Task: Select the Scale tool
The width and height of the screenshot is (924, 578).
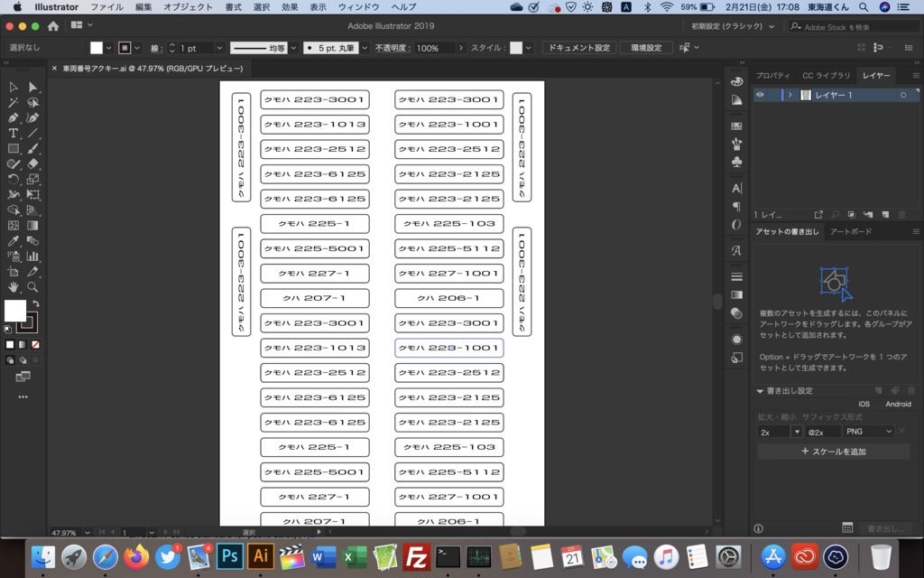Action: pyautogui.click(x=33, y=180)
